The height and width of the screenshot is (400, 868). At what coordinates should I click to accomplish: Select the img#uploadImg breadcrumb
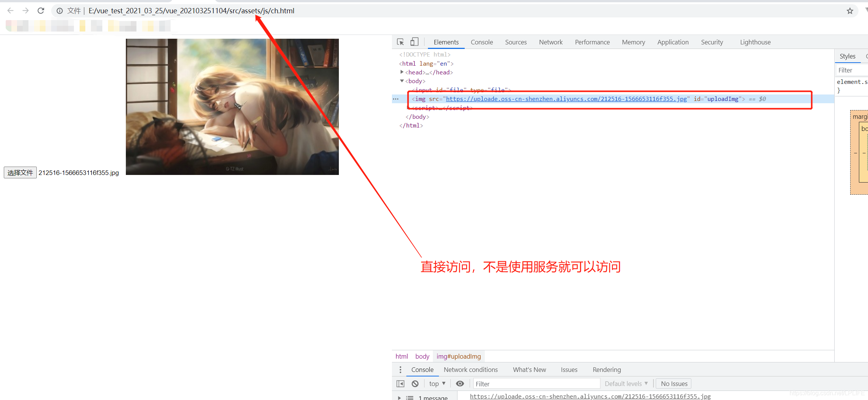coord(459,356)
